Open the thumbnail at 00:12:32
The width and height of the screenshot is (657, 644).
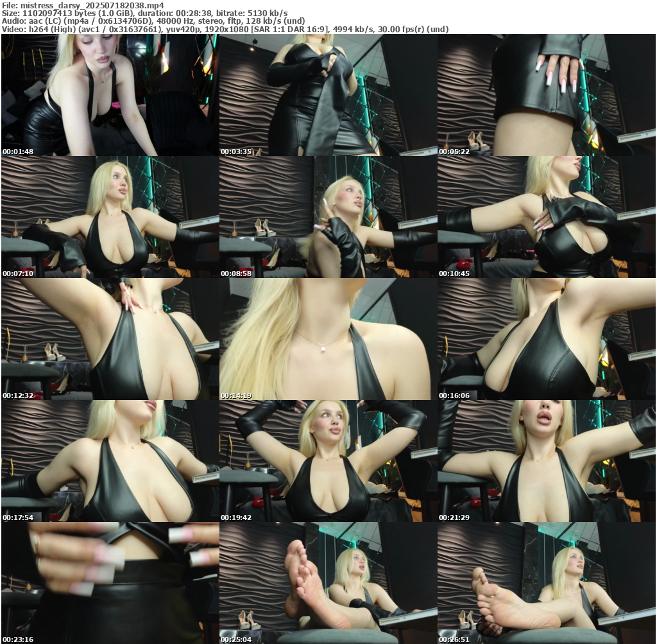(x=110, y=339)
